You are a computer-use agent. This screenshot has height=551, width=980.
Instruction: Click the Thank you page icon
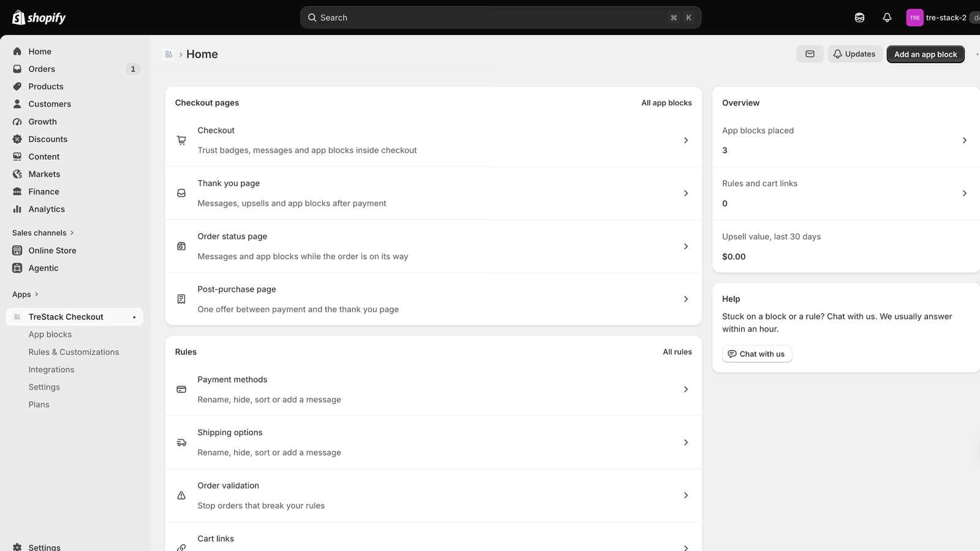tap(181, 193)
